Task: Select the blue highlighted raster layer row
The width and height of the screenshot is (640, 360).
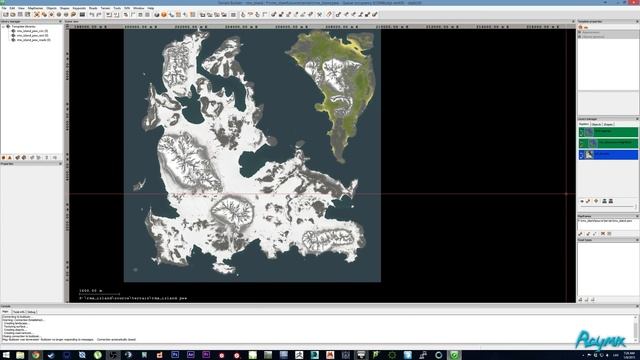Action: (x=608, y=155)
